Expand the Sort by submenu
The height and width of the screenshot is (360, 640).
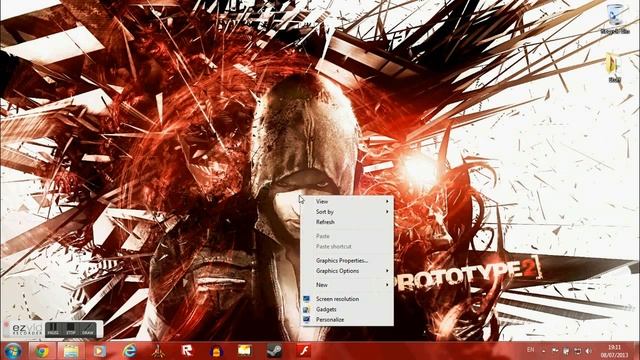tap(347, 212)
